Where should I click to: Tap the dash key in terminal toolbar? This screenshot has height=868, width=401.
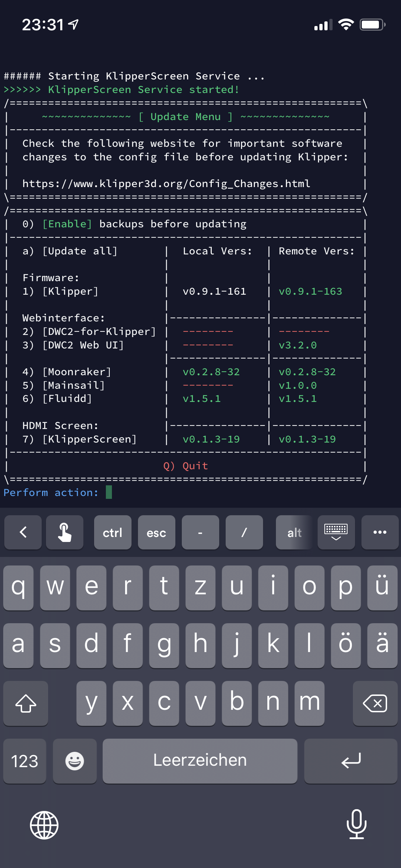[200, 532]
